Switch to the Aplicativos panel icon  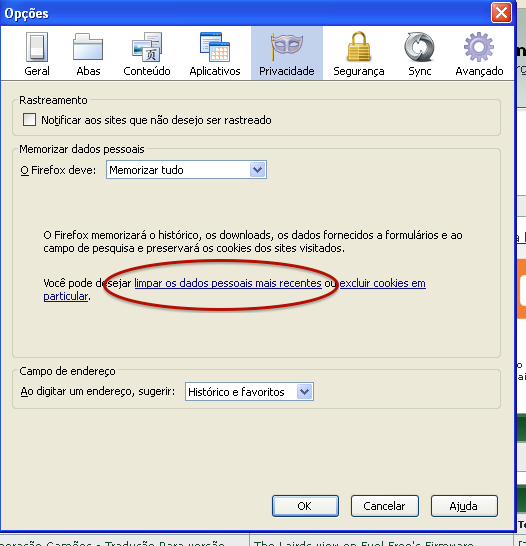pyautogui.click(x=215, y=47)
